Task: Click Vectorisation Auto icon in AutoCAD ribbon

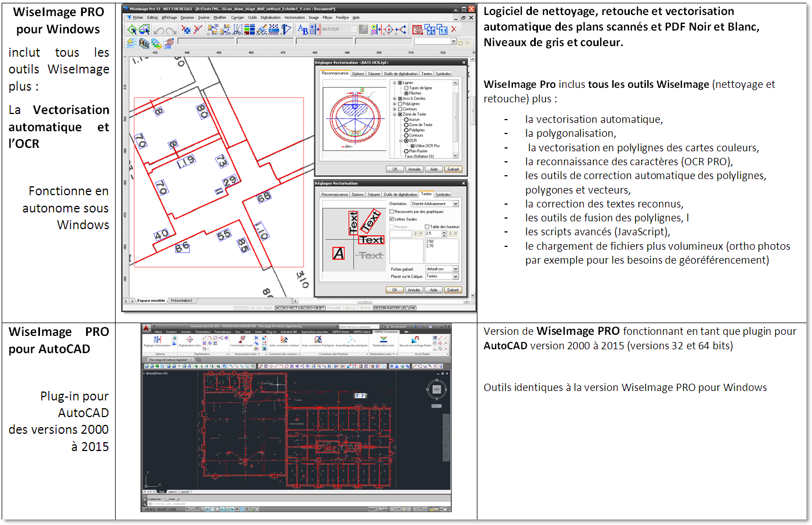Action: point(242,339)
